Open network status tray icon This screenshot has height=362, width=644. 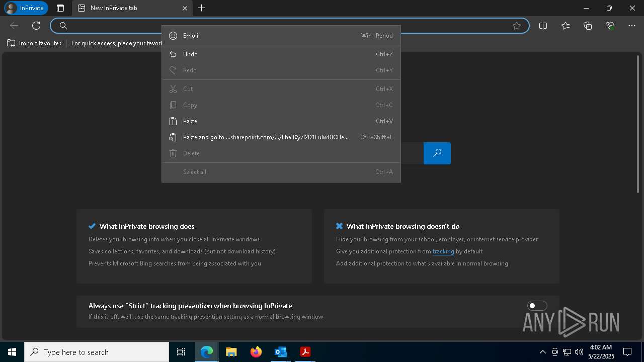pyautogui.click(x=567, y=352)
